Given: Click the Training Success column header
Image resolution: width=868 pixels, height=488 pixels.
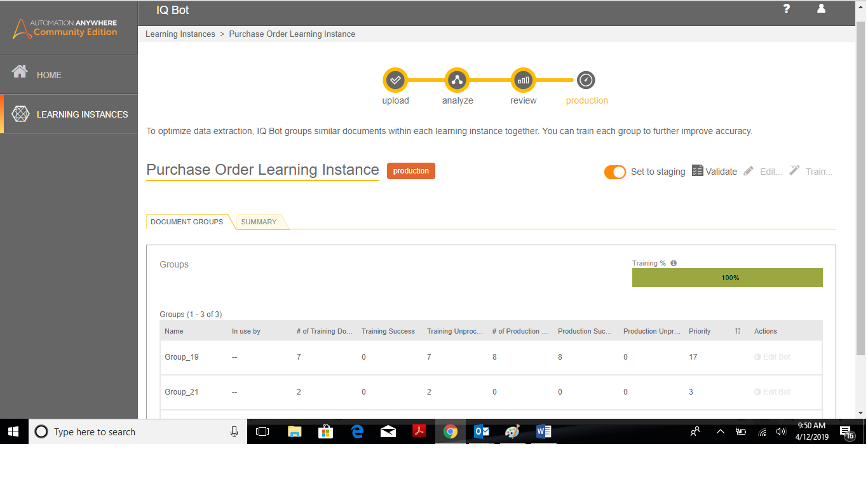Looking at the screenshot, I should pos(388,331).
